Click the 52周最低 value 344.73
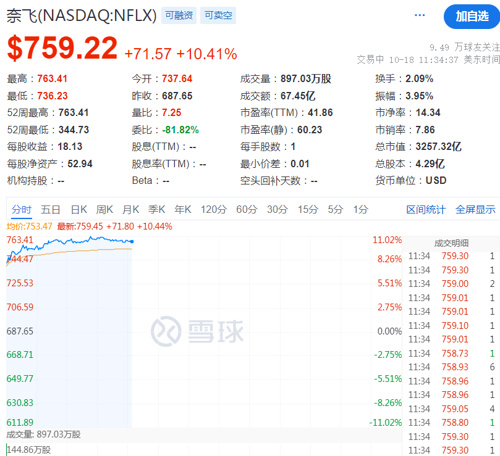500x456 pixels. pos(74,130)
